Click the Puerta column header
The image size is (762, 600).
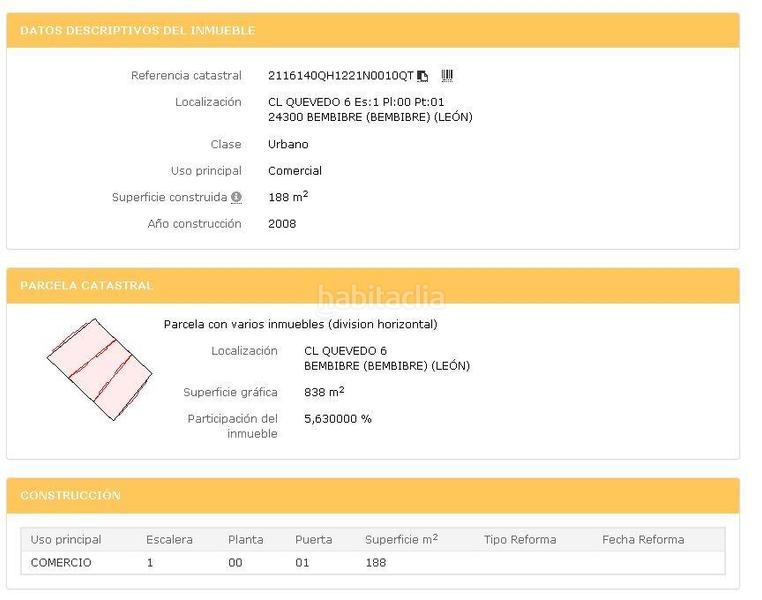tap(313, 539)
